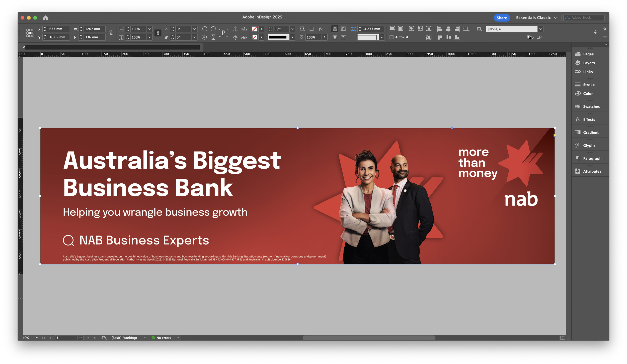Viewport: 627px width, 364px height.
Task: Click Fill Frame Proportionally icon
Action: (x=392, y=29)
